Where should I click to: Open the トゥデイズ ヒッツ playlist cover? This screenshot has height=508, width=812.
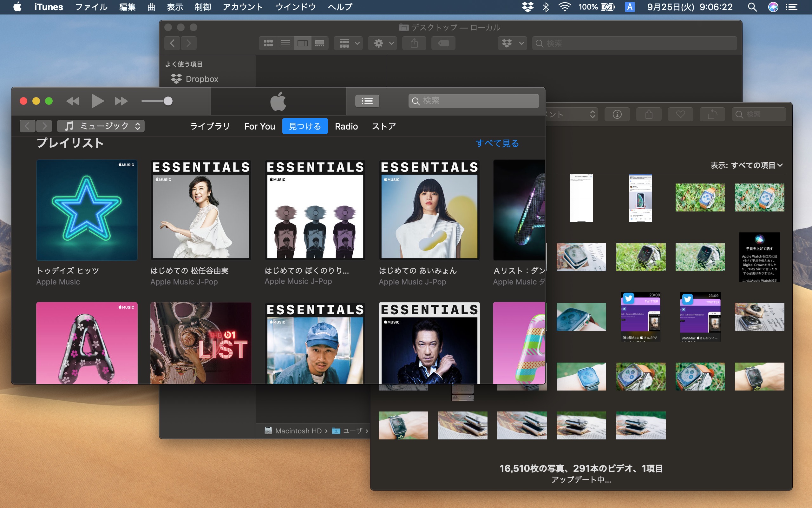(87, 210)
